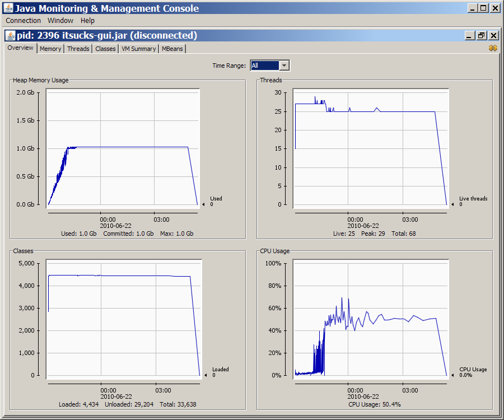
Task: Click the Threads chart plot
Action: 371,148
